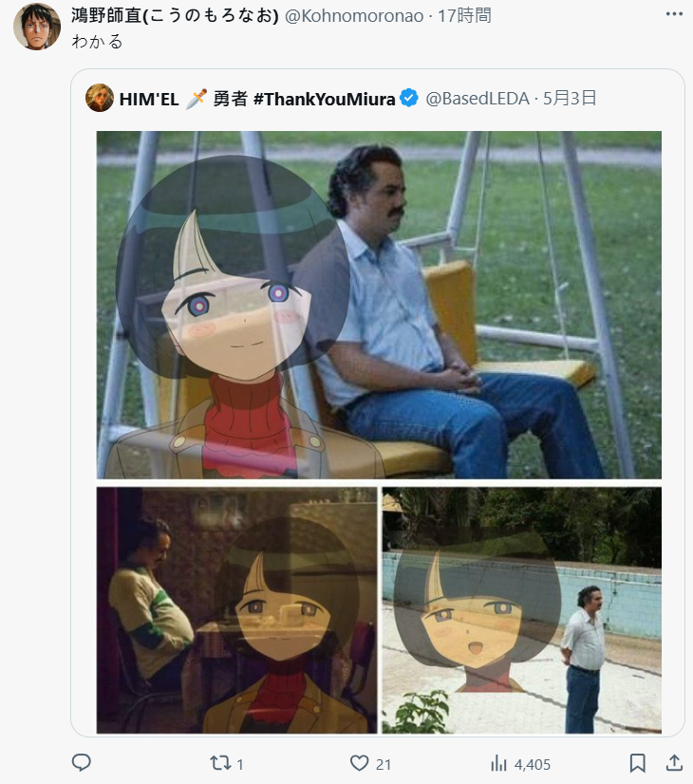693x784 pixels.
Task: Open view analytics bar chart icon
Action: (499, 763)
